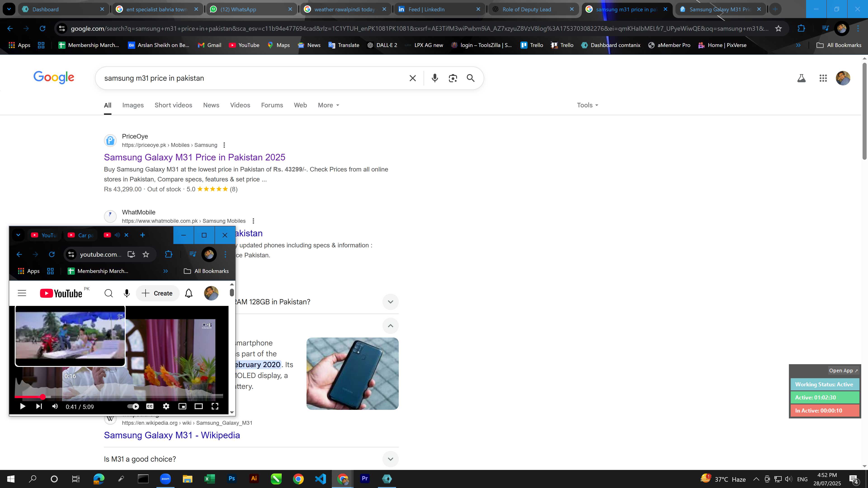Open Premiere Pro from the taskbar
Viewport: 868px width, 488px height.
point(365,479)
